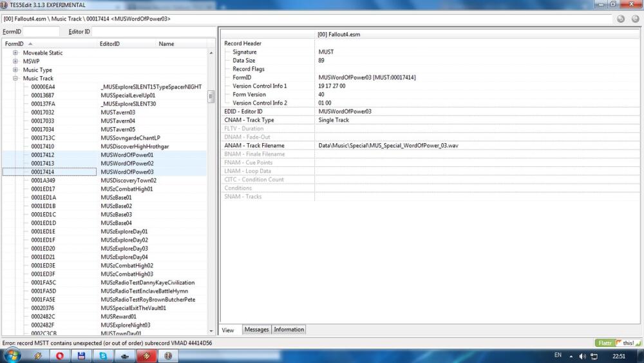The image size is (644, 363).
Task: Sort by the EditorID column header
Action: [126, 44]
